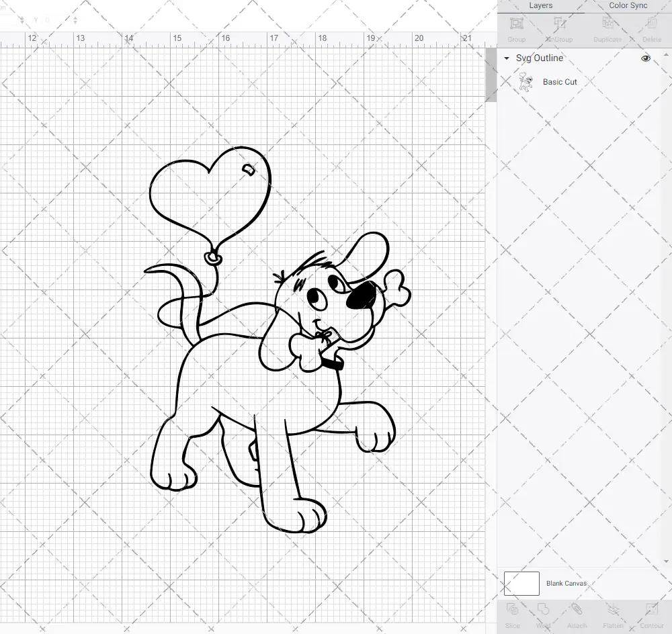The width and height of the screenshot is (672, 634).
Task: Select the Duplicate icon
Action: pos(607,29)
